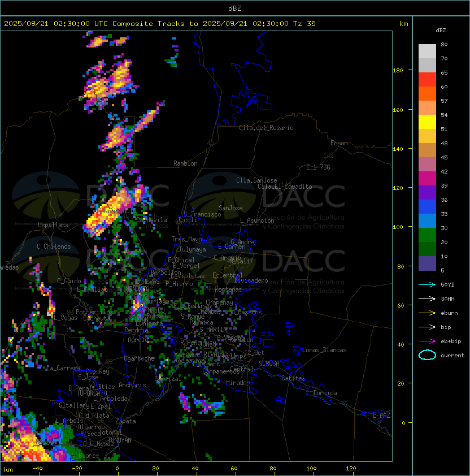
Task: Pick the bright green 20-30 dBZ swatch
Action: [x=427, y=235]
